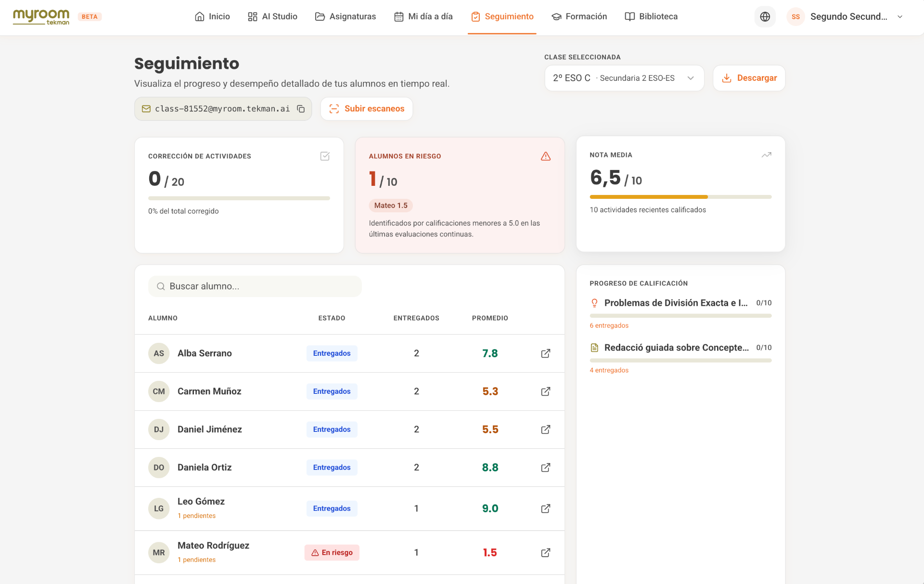Click the ENTREGADOS column header
Viewport: 924px width, 584px height.
(x=416, y=318)
